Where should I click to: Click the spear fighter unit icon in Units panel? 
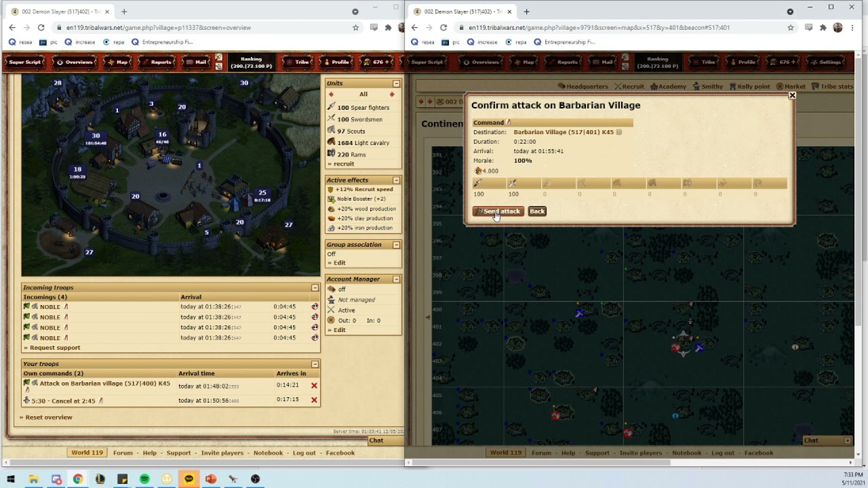331,107
